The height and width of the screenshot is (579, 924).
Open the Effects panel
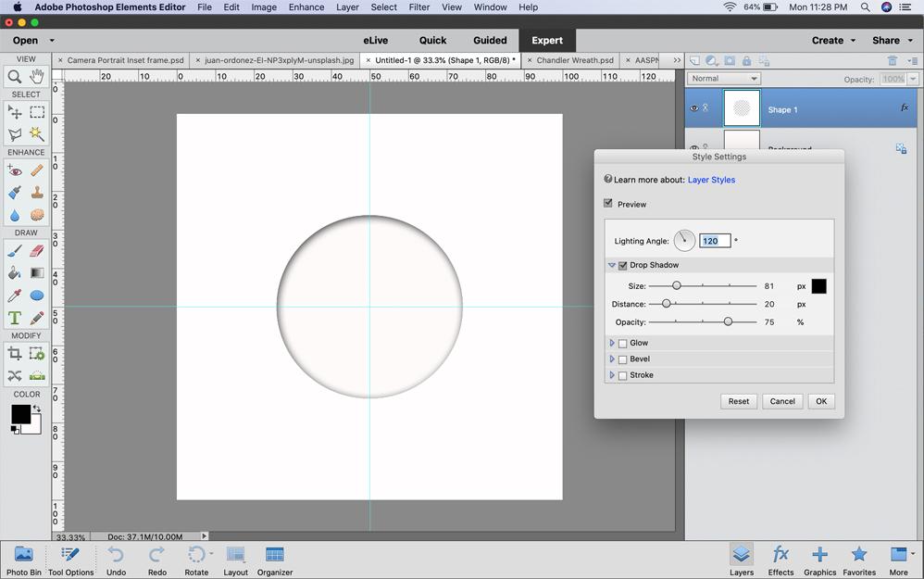coord(780,560)
